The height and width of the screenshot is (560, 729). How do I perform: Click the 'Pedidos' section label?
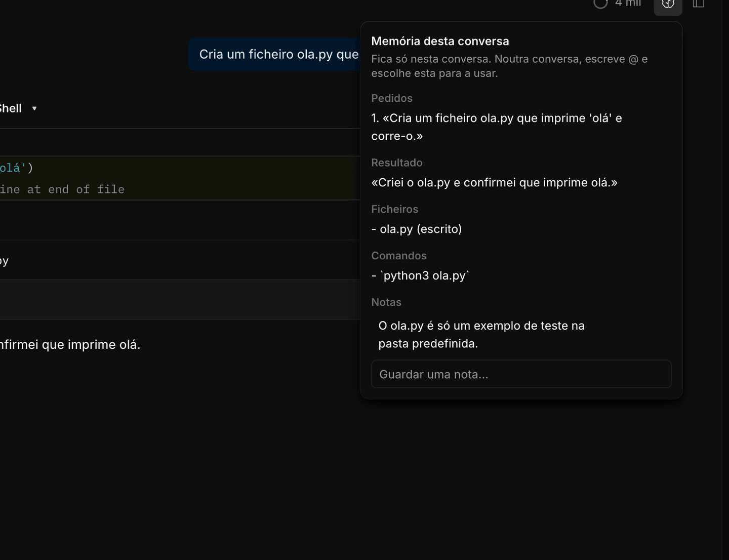392,98
